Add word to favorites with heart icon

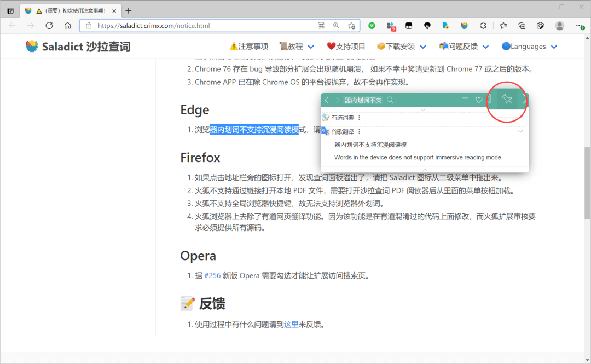click(479, 100)
